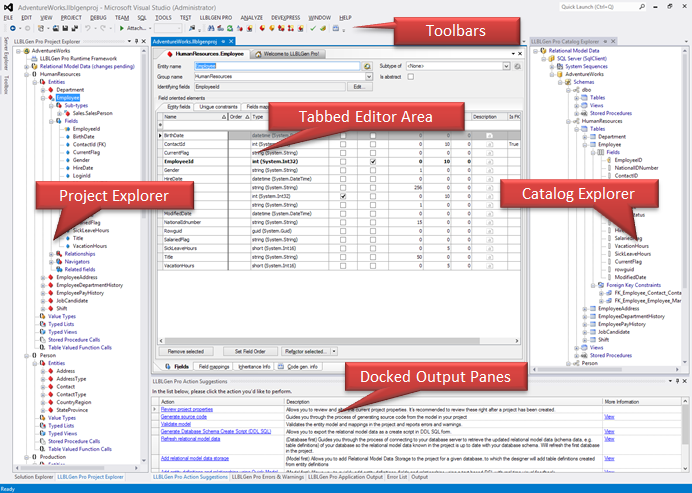Toggle second checkbox in Rowguid row

373,231
